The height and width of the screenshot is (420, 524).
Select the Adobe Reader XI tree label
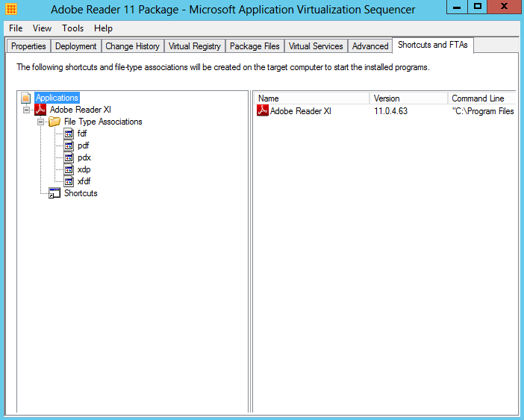[x=80, y=110]
